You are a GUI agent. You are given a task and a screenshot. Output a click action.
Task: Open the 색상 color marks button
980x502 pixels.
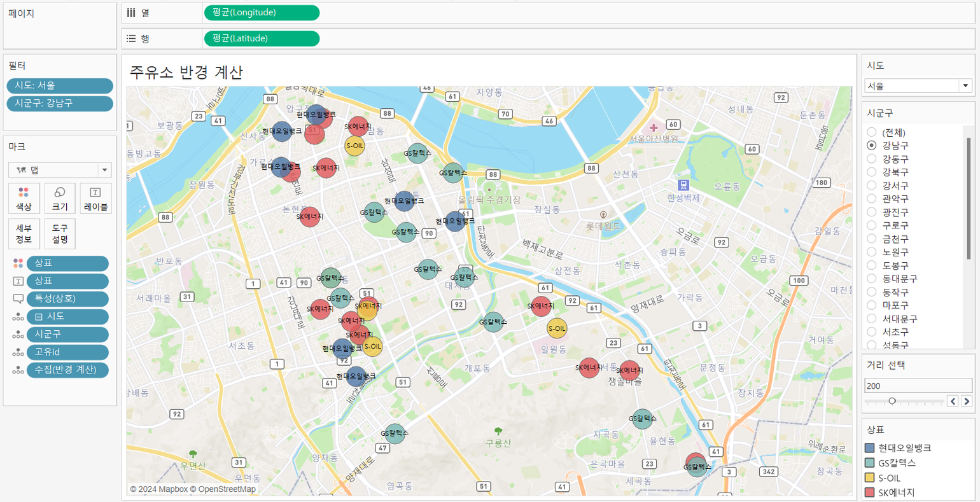[x=24, y=198]
